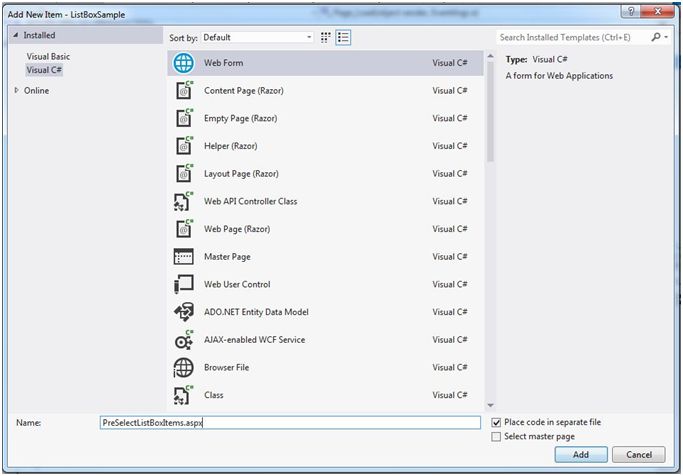Click the scrollbar down arrow

[x=490, y=405]
